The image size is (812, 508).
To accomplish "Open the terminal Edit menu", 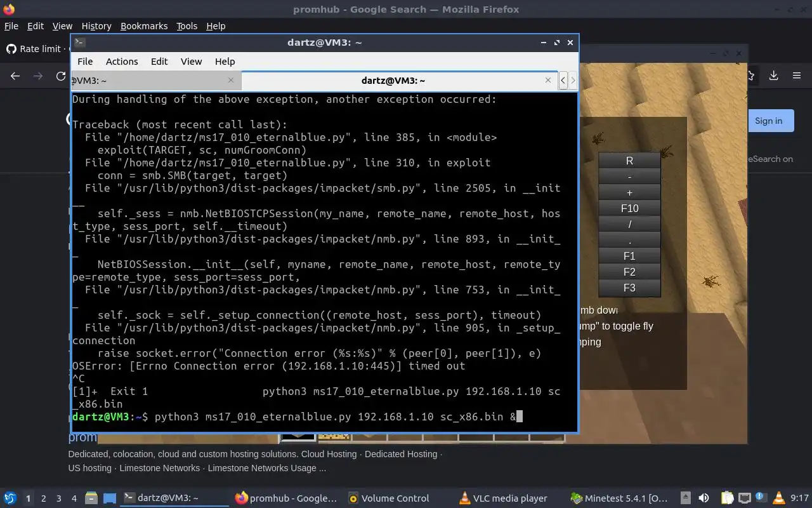I will tap(159, 62).
